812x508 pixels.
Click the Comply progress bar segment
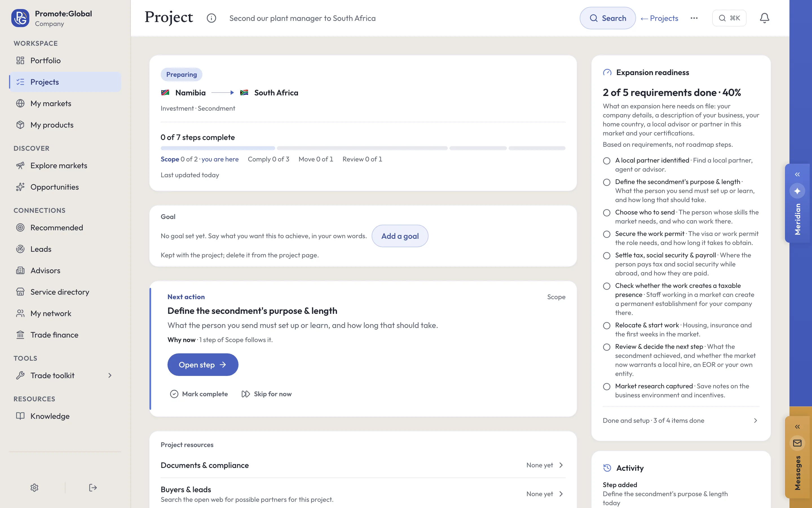tap(362, 148)
